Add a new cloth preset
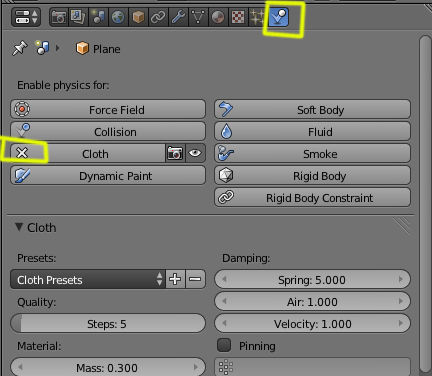432x376 pixels. click(x=175, y=279)
